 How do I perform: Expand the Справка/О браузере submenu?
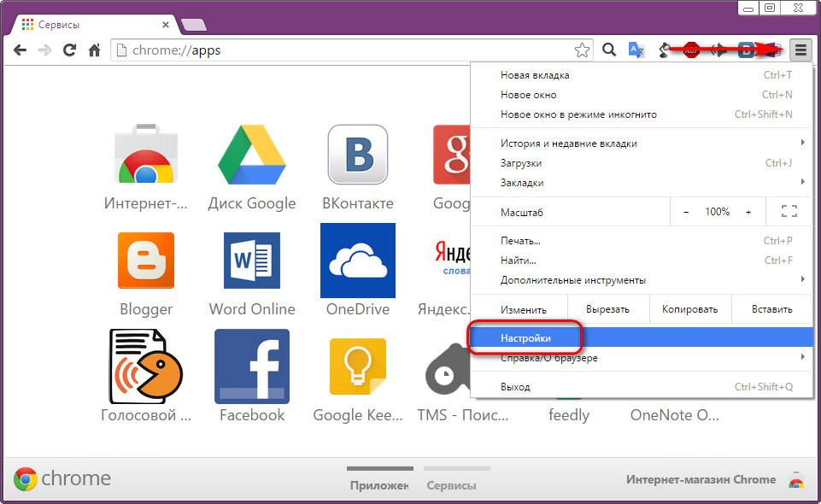pyautogui.click(x=642, y=358)
